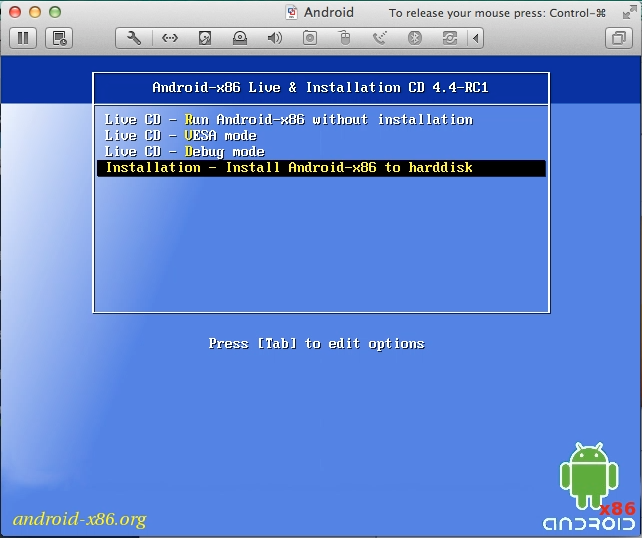Image resolution: width=642 pixels, height=538 pixels.
Task: Click the USB mouse device icon
Action: [345, 38]
